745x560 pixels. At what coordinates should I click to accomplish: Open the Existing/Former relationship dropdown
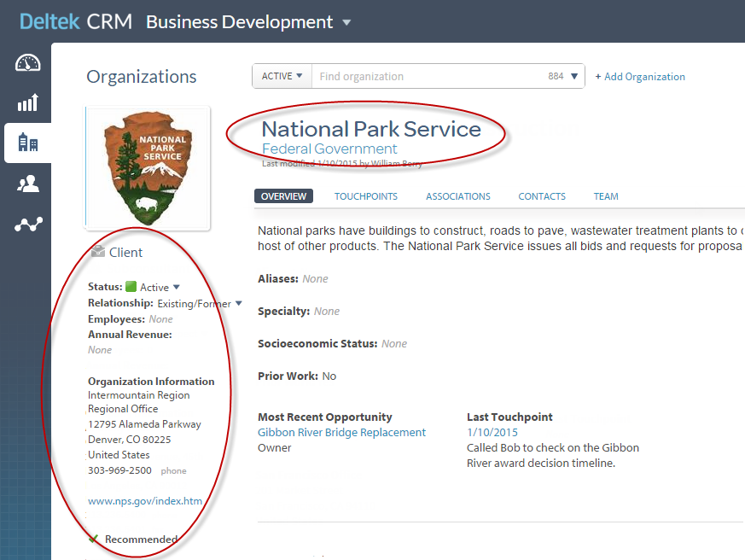pos(239,303)
